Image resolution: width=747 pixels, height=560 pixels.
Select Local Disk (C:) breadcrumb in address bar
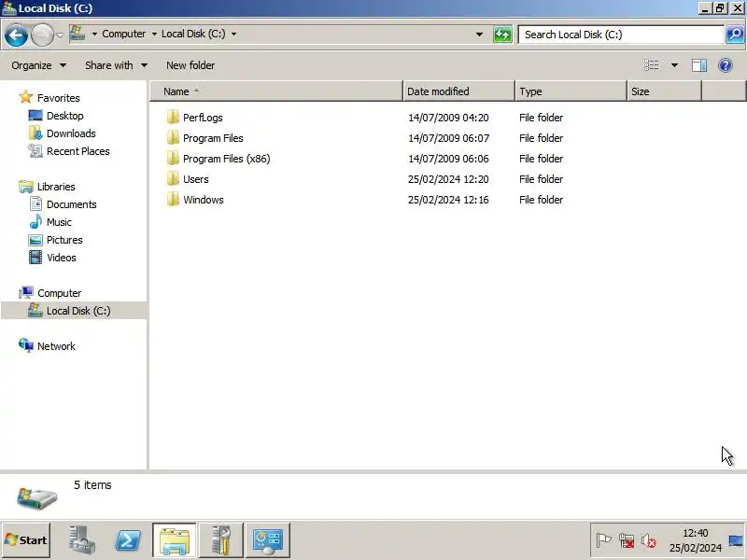point(193,34)
